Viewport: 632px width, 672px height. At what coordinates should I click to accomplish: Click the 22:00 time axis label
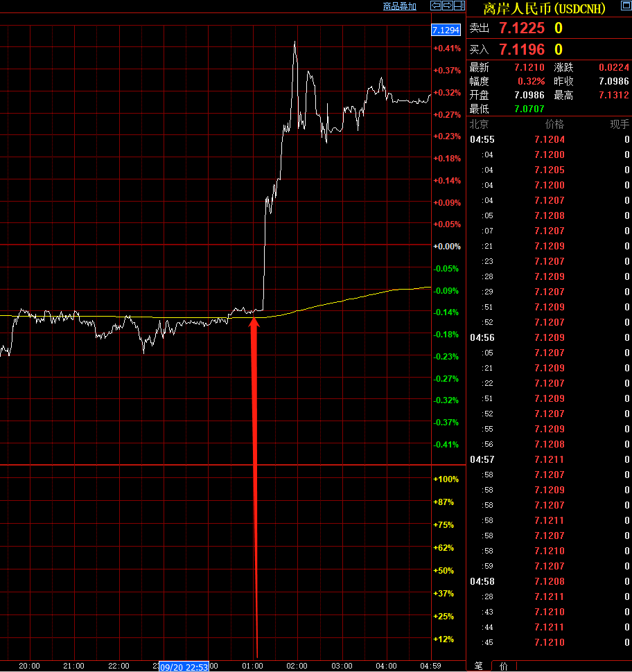tap(119, 666)
